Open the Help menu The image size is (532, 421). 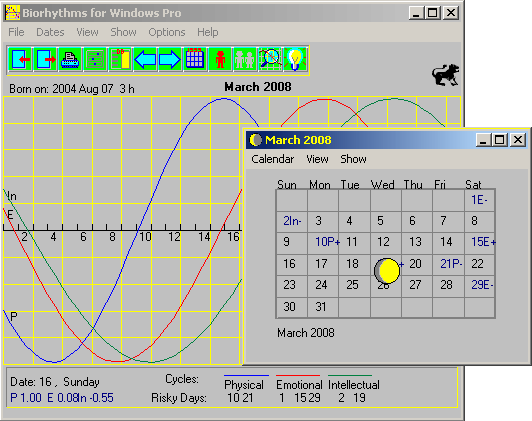pos(208,32)
